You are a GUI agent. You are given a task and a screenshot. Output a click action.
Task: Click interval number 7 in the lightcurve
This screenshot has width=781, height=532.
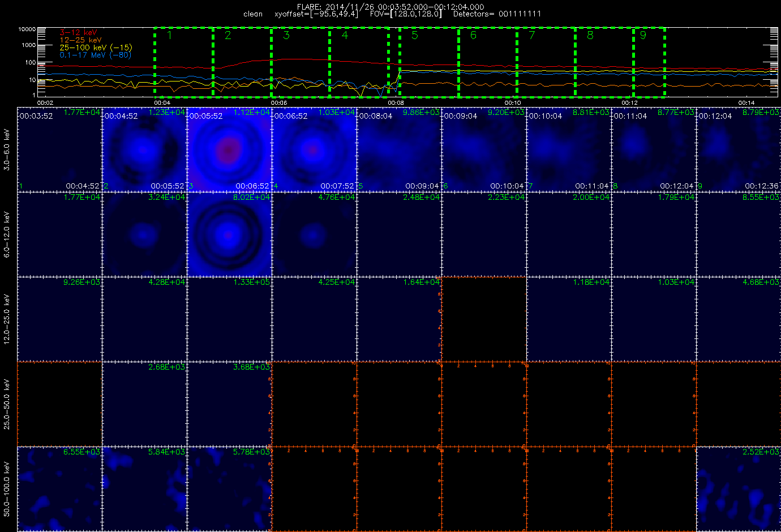coord(531,35)
